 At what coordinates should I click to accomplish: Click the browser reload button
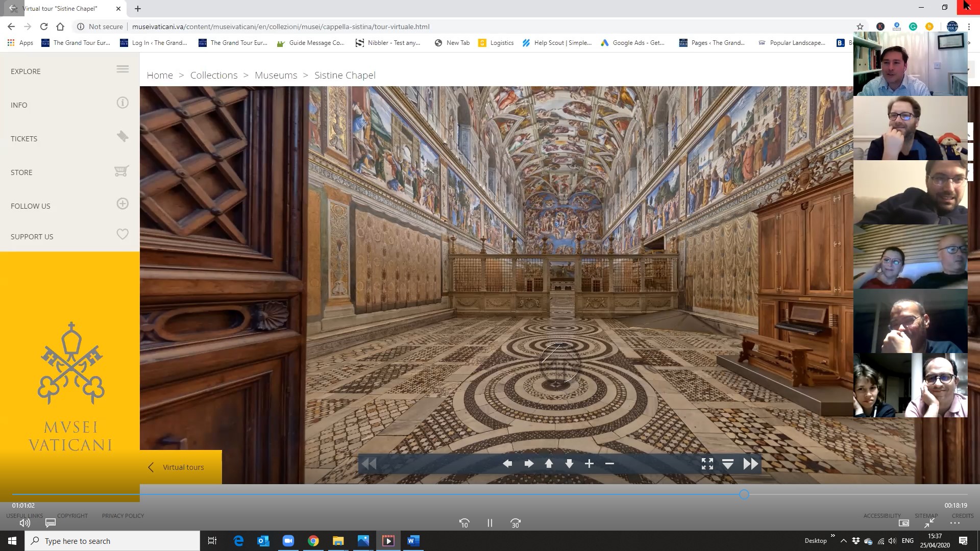[44, 27]
